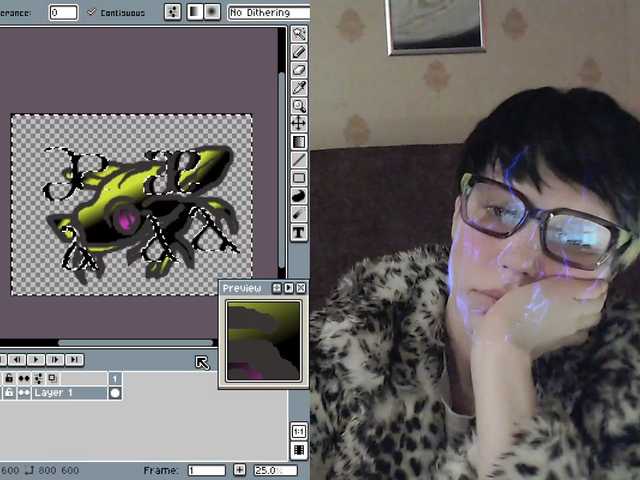Image resolution: width=640 pixels, height=480 pixels.
Task: Choose the Rectangle shape tool
Action: [x=298, y=178]
